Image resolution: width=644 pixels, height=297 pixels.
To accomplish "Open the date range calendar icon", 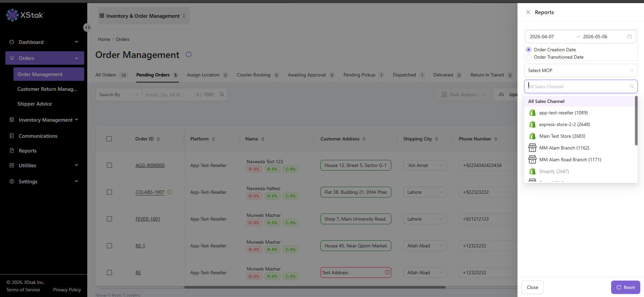I will click(x=630, y=37).
